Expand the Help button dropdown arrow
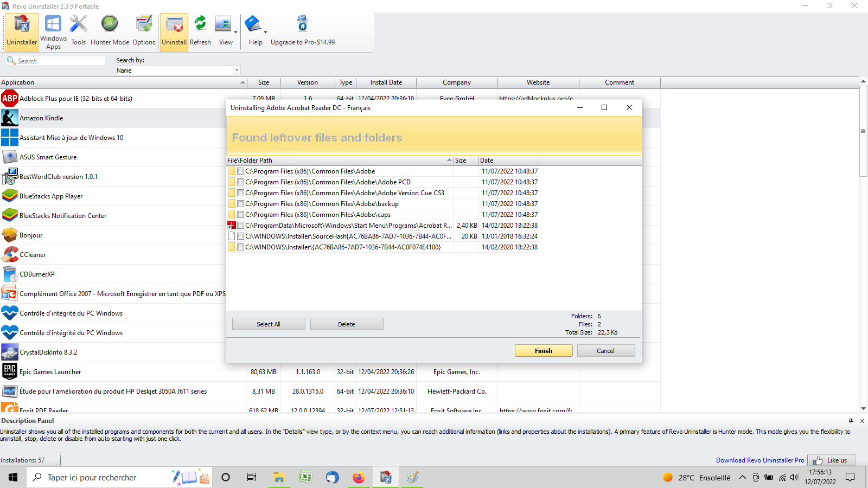This screenshot has height=488, width=868. (x=265, y=32)
